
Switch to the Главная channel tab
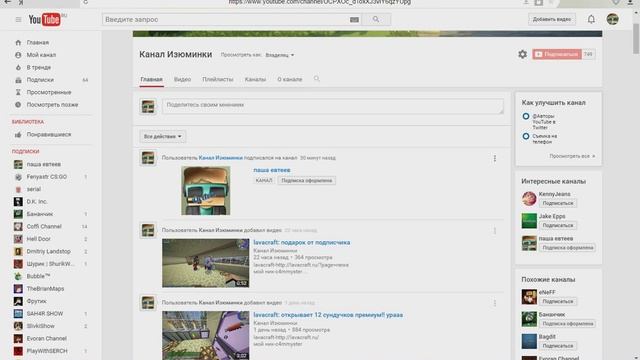(x=151, y=79)
